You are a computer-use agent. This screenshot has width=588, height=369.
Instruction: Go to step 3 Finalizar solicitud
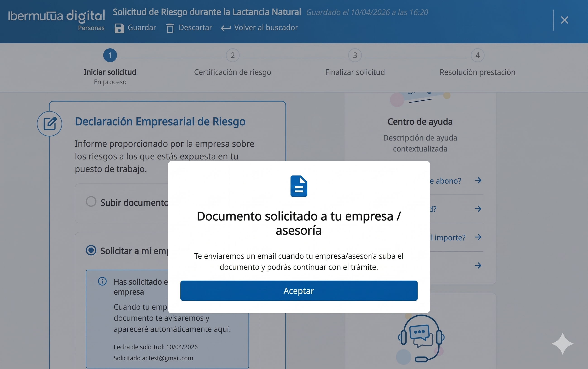(x=355, y=55)
